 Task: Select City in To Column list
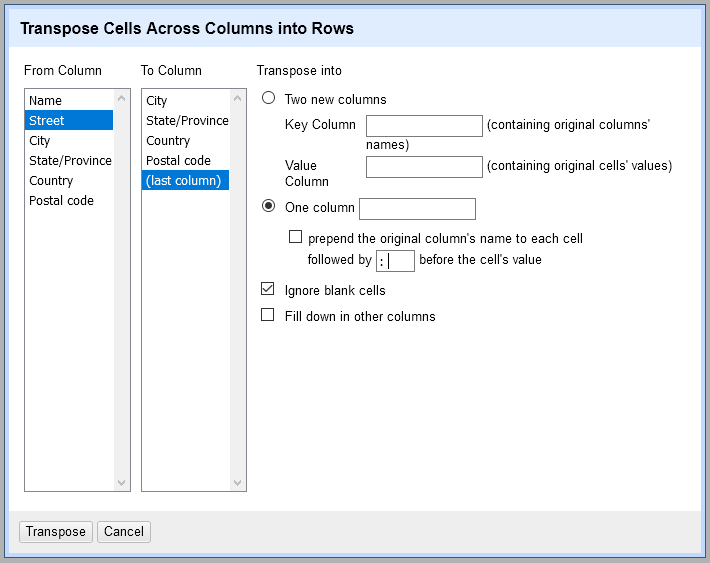[x=157, y=101]
